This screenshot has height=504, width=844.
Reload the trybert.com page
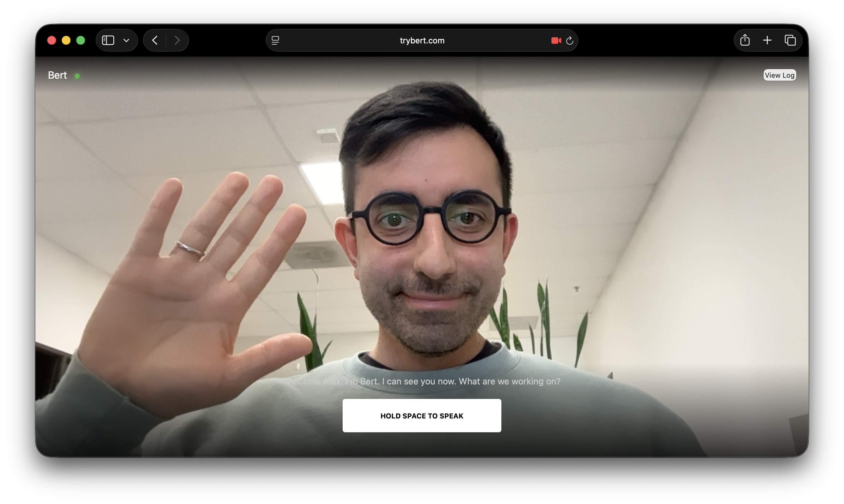[570, 41]
